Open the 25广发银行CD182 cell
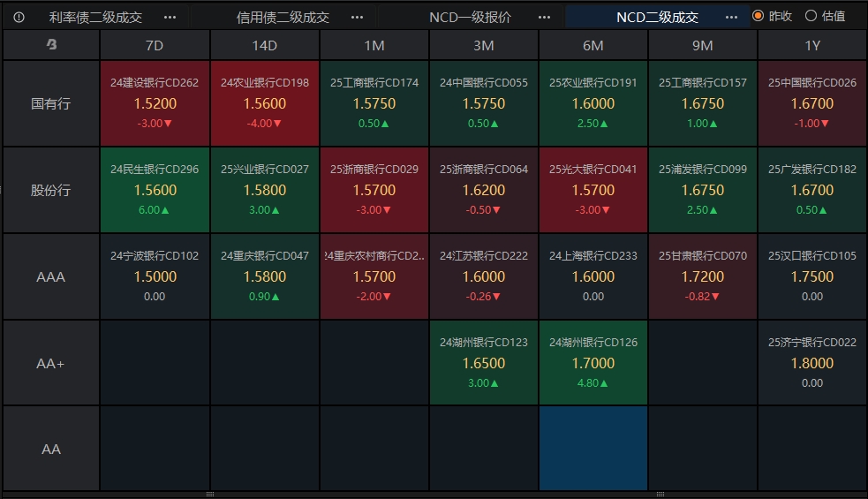The height and width of the screenshot is (499, 868). 812,190
